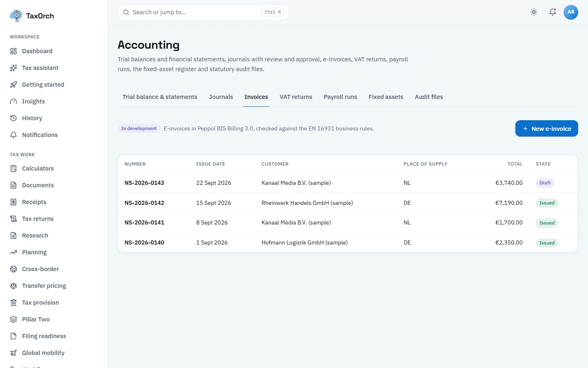Create a New e-invoice
The height and width of the screenshot is (368, 588).
pyautogui.click(x=547, y=128)
